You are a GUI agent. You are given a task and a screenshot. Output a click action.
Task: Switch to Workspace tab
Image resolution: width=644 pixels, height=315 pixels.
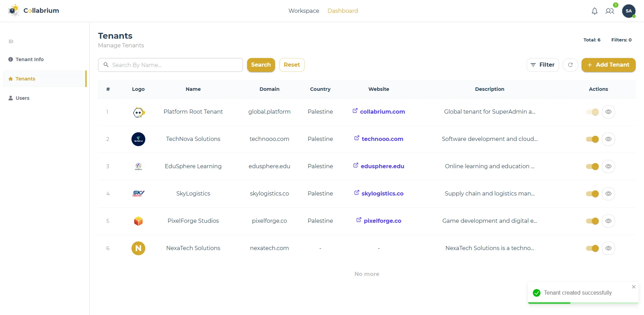(x=304, y=11)
